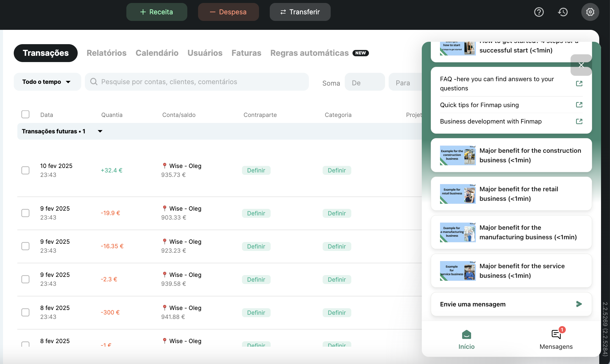The width and height of the screenshot is (610, 364).
Task: Open the history clock icon
Action: tap(563, 12)
